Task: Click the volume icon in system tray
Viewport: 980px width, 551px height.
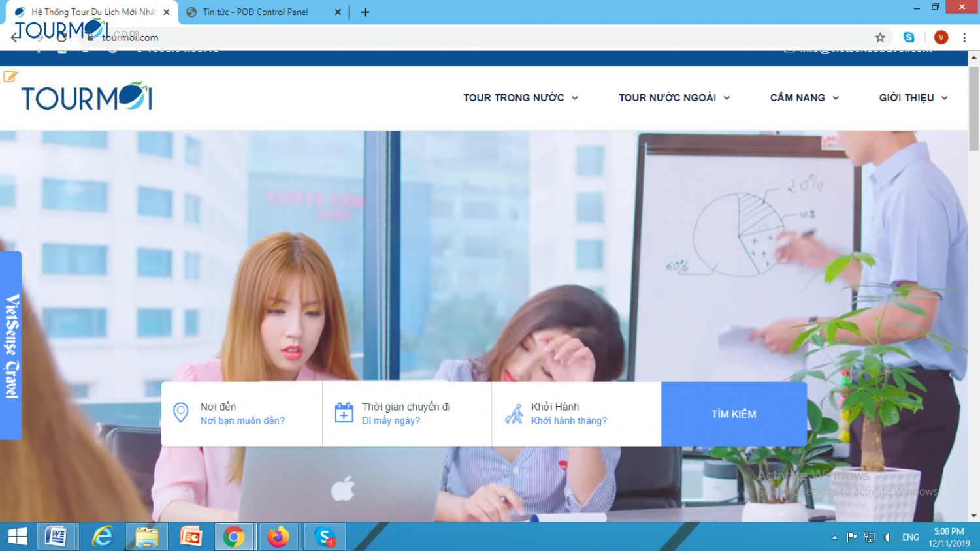Action: coord(887,537)
